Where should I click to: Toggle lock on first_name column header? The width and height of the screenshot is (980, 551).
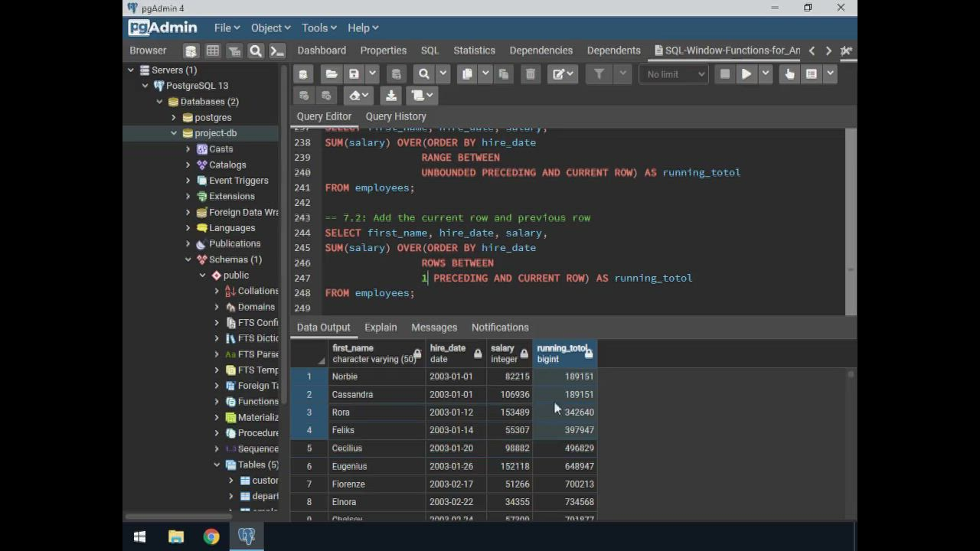[417, 354]
